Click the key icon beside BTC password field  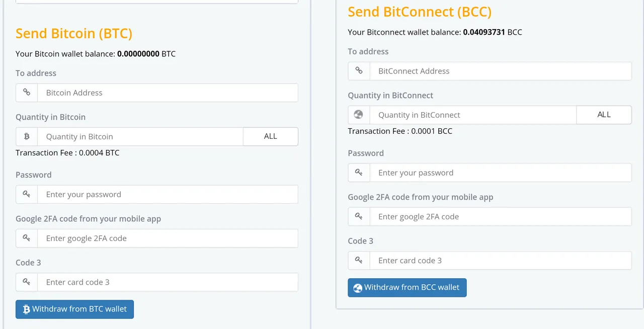pyautogui.click(x=27, y=194)
